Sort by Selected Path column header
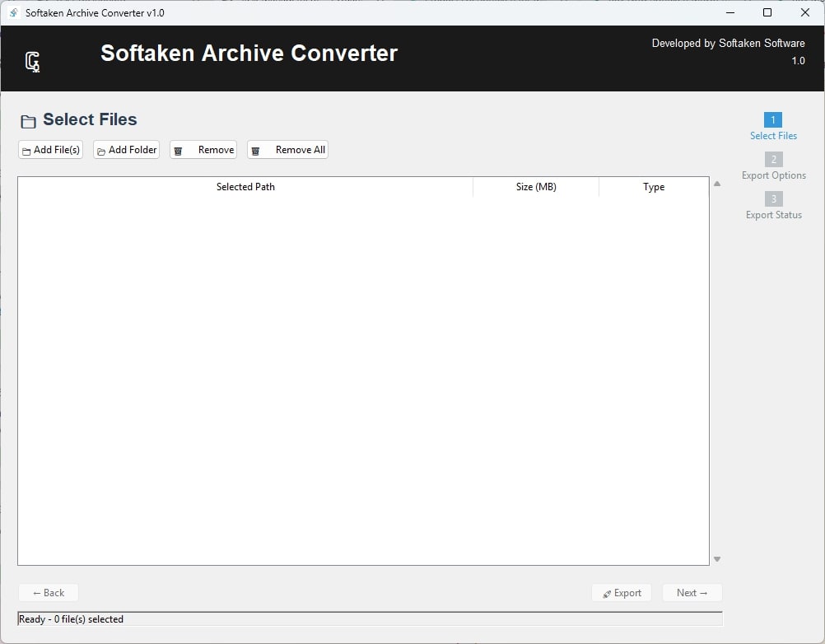The height and width of the screenshot is (644, 825). click(245, 187)
